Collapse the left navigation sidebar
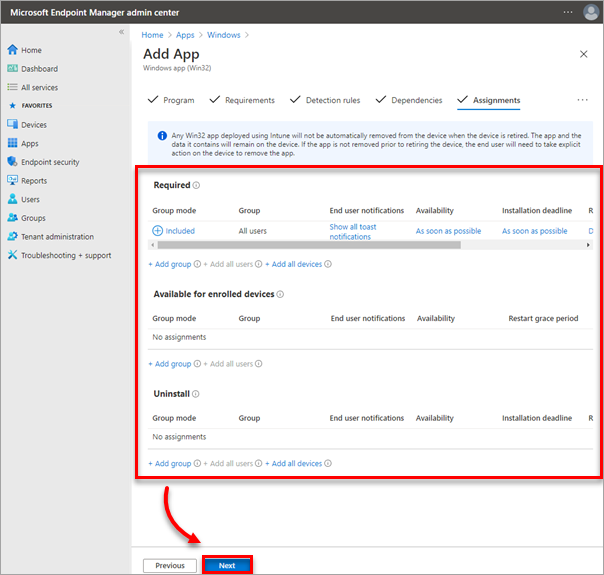Viewport: 604px width, 575px height. [x=122, y=32]
